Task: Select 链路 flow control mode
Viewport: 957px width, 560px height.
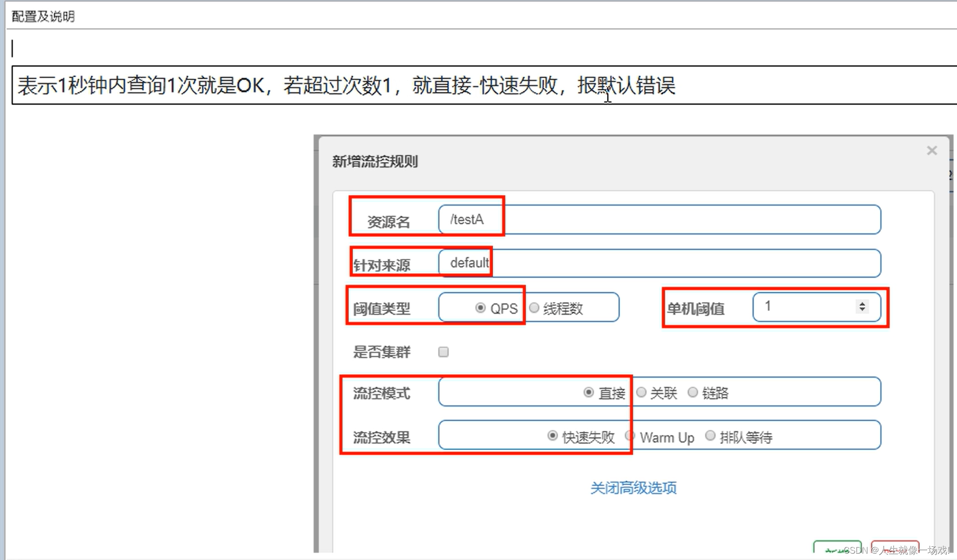Action: point(693,392)
